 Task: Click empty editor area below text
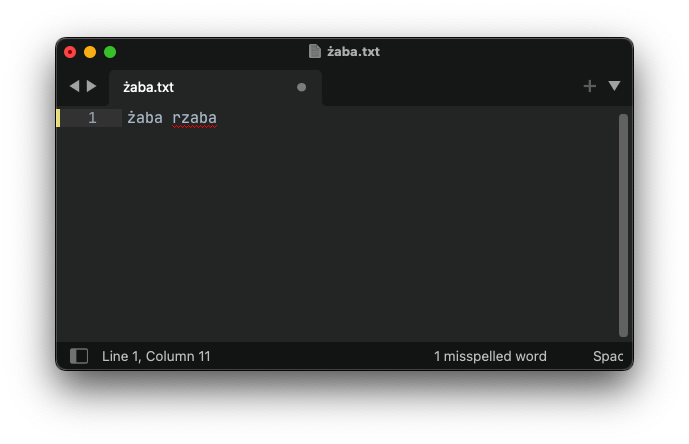pos(338,233)
